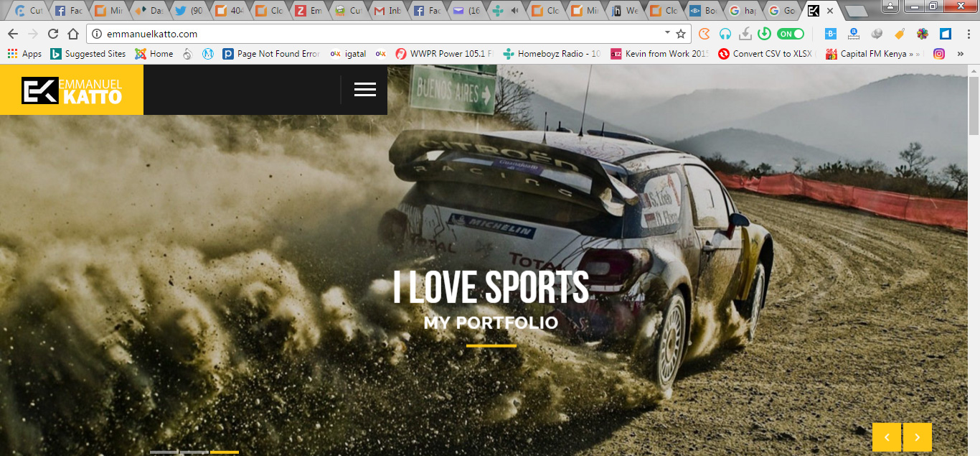Switch to the Boo tab with -B- icon

tap(703, 11)
